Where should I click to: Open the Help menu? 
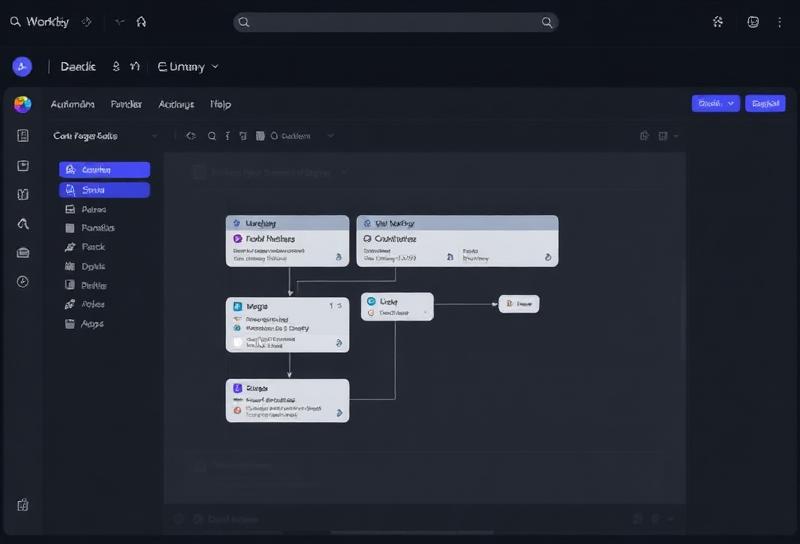(220, 104)
